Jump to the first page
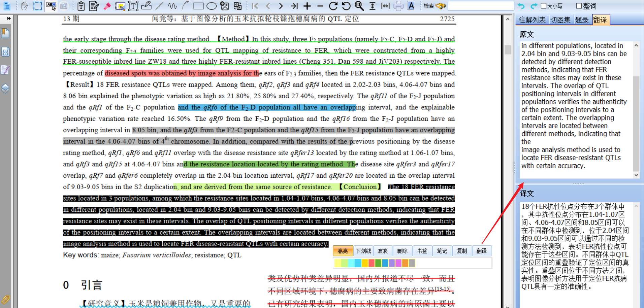The image size is (644, 308). (x=255, y=6)
